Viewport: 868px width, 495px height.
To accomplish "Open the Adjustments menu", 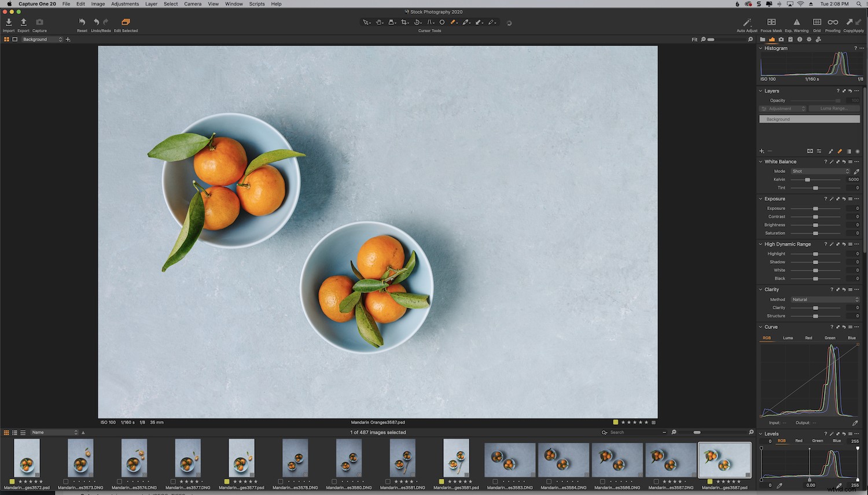I will coord(125,4).
